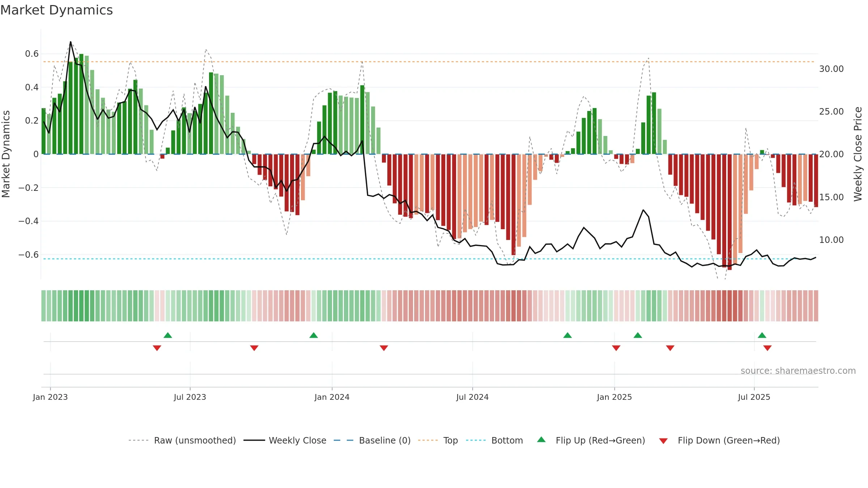Click the Jul 2023 x-axis label
The height and width of the screenshot is (488, 868).
[190, 397]
